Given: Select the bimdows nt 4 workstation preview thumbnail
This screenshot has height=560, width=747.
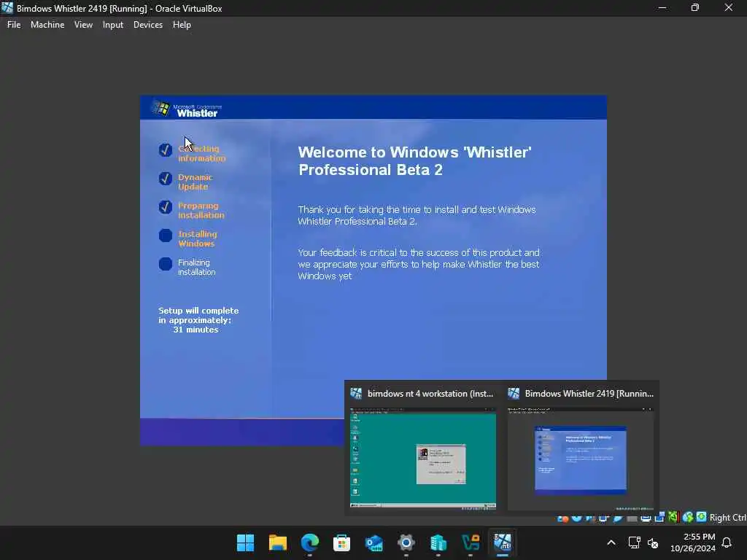Looking at the screenshot, I should 423,458.
